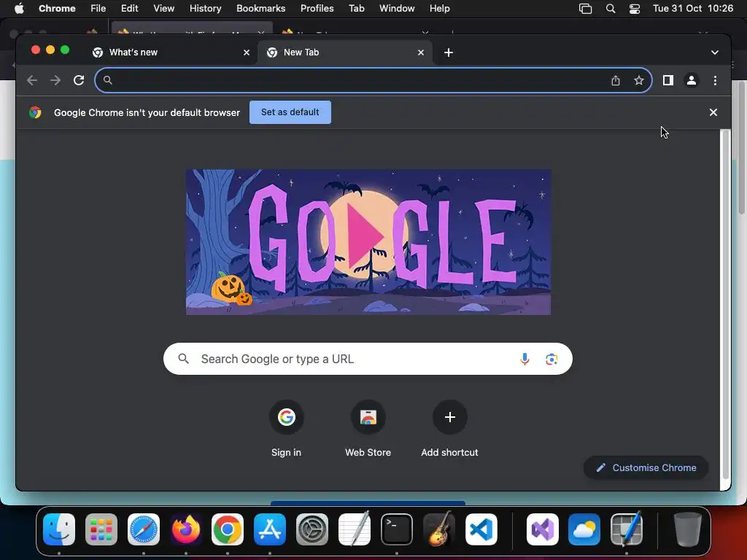Open System Settings from the Dock
Viewport: 747px width, 560px height.
312,529
